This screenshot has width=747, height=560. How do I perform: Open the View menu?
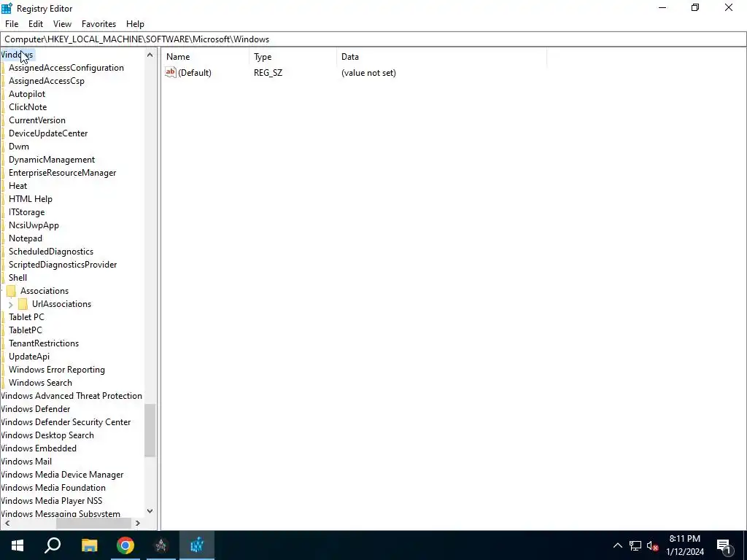click(x=63, y=24)
